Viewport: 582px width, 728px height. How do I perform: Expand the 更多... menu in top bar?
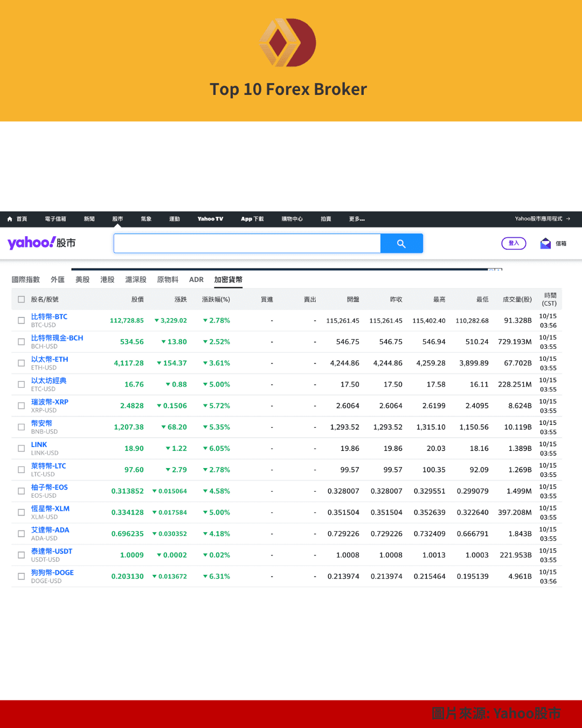pyautogui.click(x=357, y=219)
